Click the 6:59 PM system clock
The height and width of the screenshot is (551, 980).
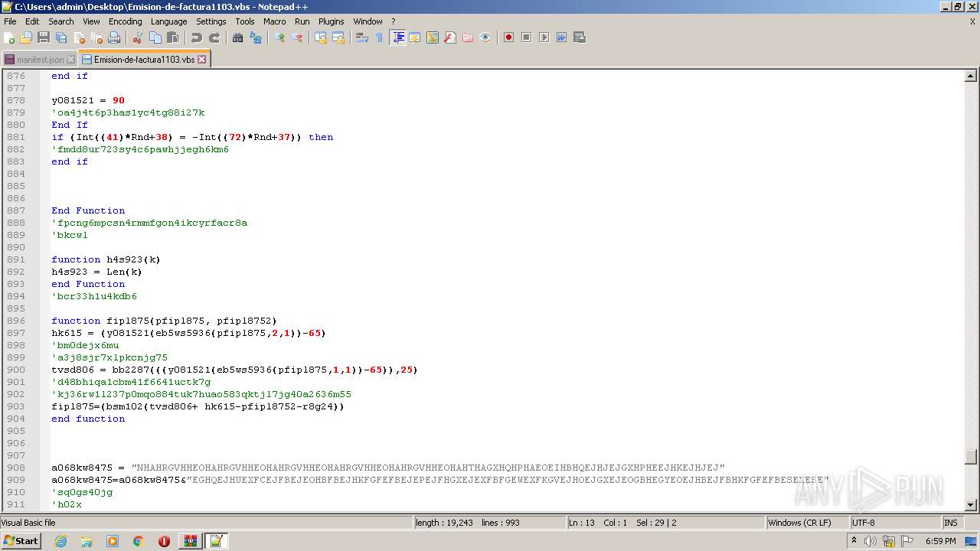point(940,541)
